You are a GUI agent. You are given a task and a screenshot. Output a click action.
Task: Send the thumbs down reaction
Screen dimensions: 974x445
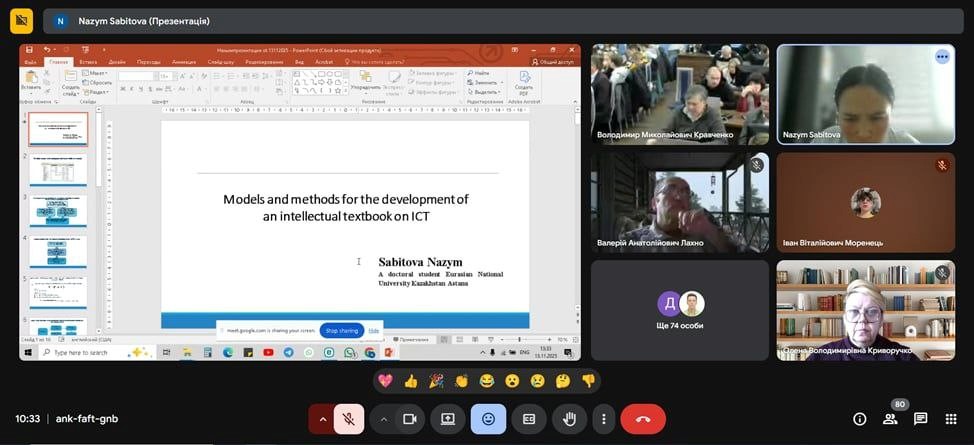pyautogui.click(x=589, y=381)
